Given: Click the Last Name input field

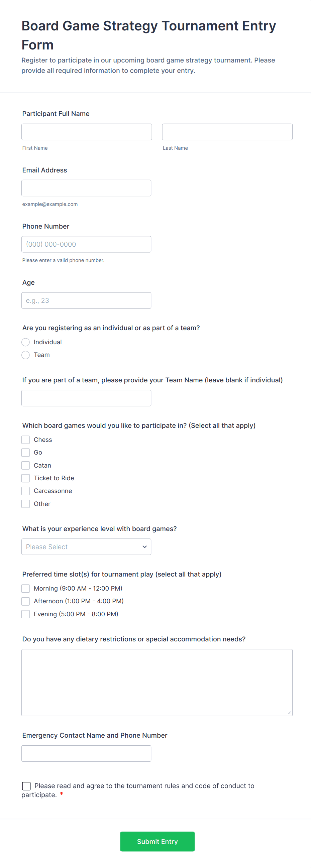Looking at the screenshot, I should point(227,132).
